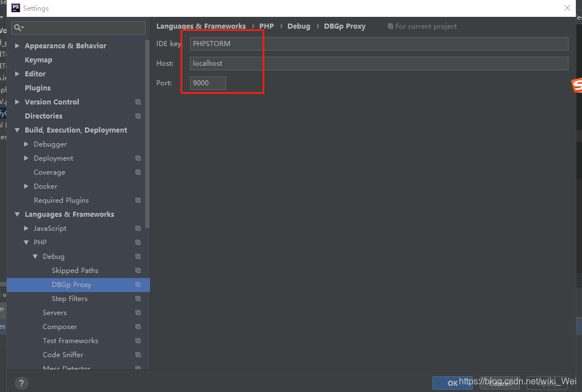The height and width of the screenshot is (392, 582).
Task: Click project-level icon beside Skipped Paths
Action: coord(138,271)
